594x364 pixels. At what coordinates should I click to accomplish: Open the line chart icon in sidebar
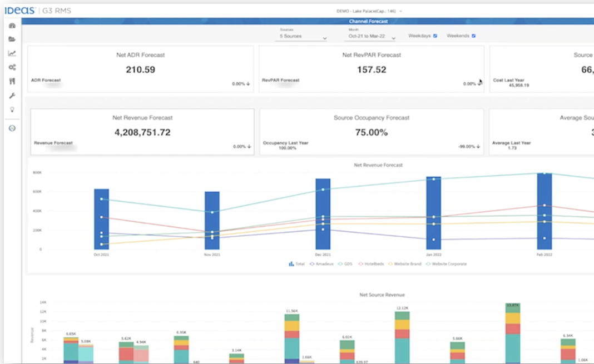click(x=12, y=53)
